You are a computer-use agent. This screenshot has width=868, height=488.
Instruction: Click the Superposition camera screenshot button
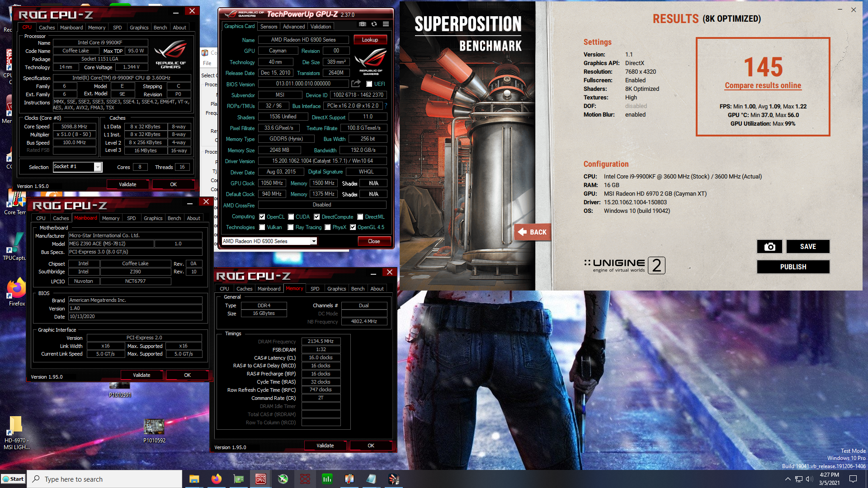point(769,246)
